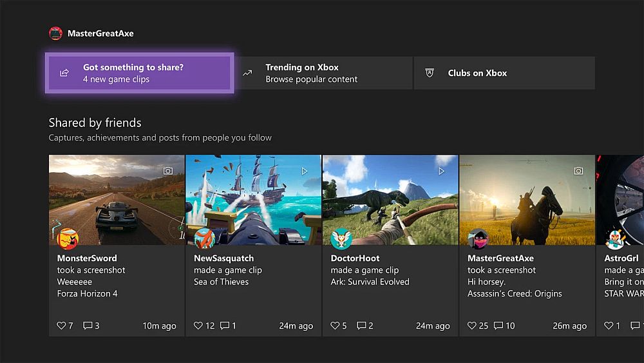Screen dimensions: 644x363
Task: Open the Forza Horizon 4 screenshot thumbnail
Action: 117,199
